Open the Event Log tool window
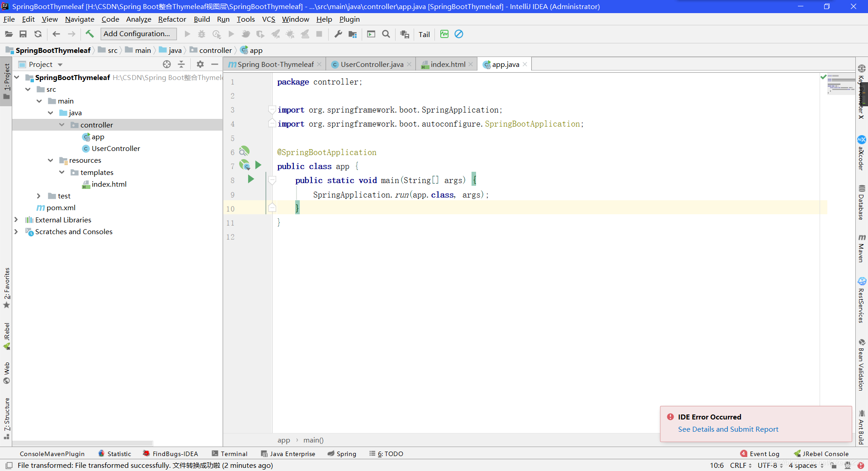Screen dimensions: 868x471 tap(760, 454)
